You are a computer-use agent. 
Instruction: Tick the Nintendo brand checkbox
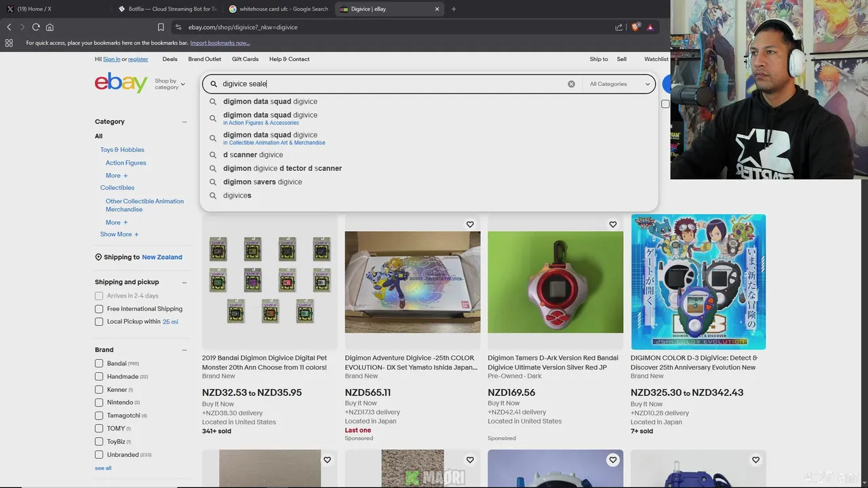99,403
